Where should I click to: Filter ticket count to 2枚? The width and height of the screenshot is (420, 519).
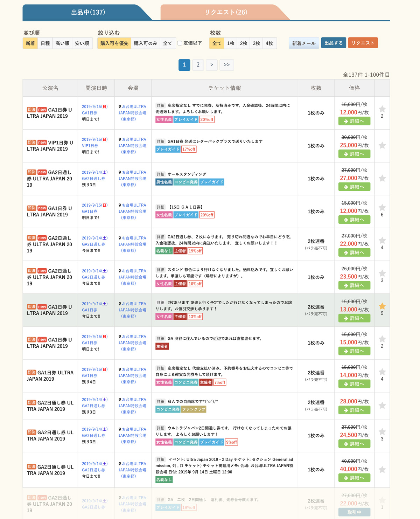coord(244,43)
